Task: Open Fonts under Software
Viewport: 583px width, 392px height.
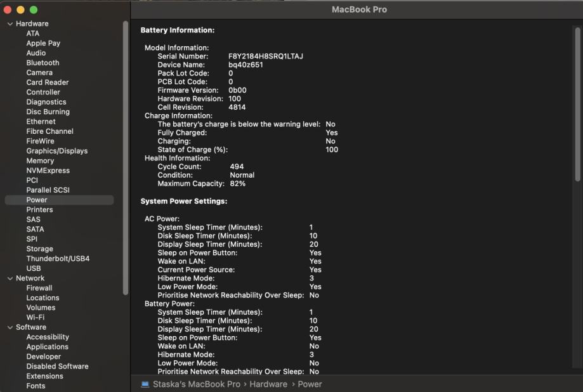Action: tap(36, 386)
